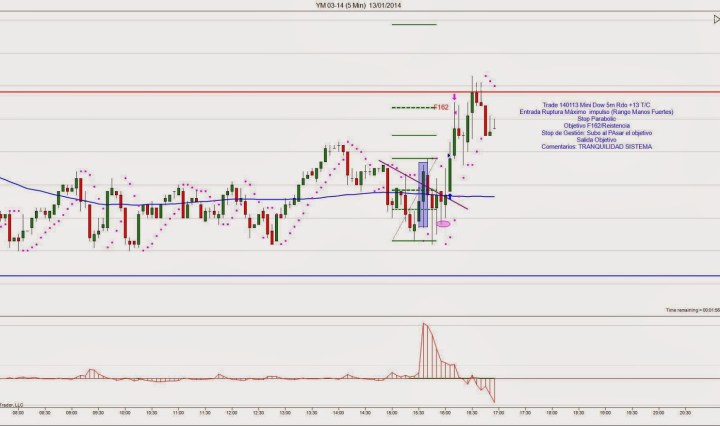Image resolution: width=720 pixels, height=426 pixels.
Task: Click the chart title YM 03-14 (5 Min)
Action: pos(360,6)
